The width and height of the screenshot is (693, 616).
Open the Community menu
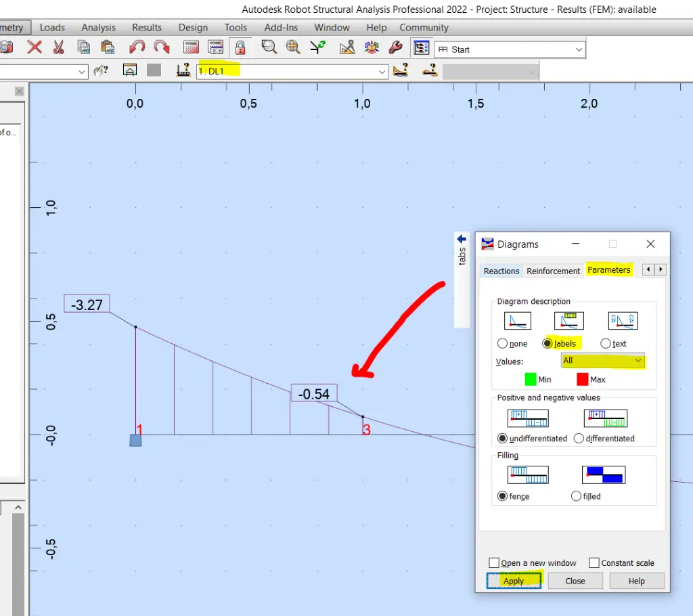(424, 28)
